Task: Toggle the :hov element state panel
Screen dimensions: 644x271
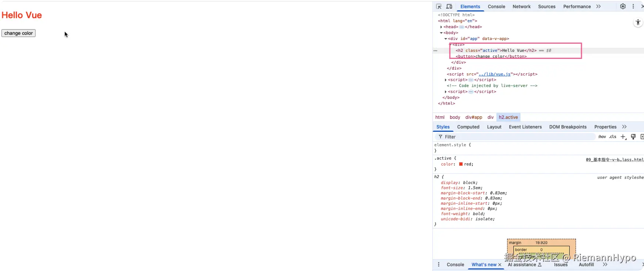Action: [x=602, y=137]
